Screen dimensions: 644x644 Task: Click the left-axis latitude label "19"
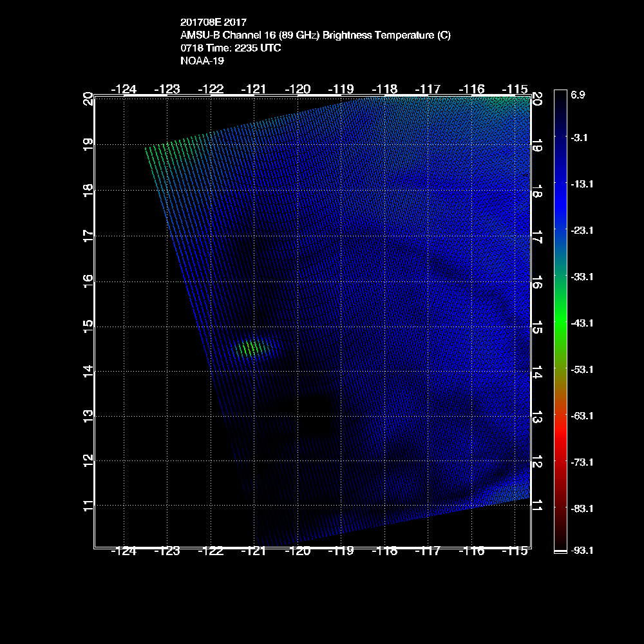point(88,144)
